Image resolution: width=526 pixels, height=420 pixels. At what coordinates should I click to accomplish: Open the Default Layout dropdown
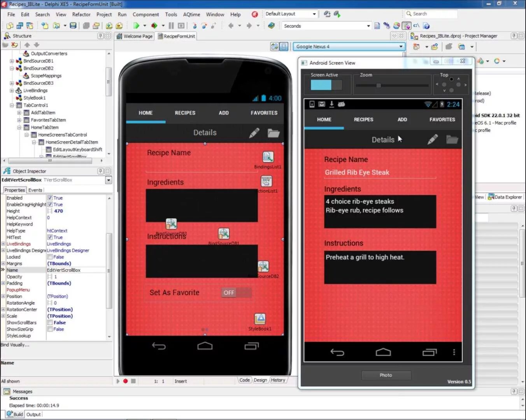coord(314,14)
